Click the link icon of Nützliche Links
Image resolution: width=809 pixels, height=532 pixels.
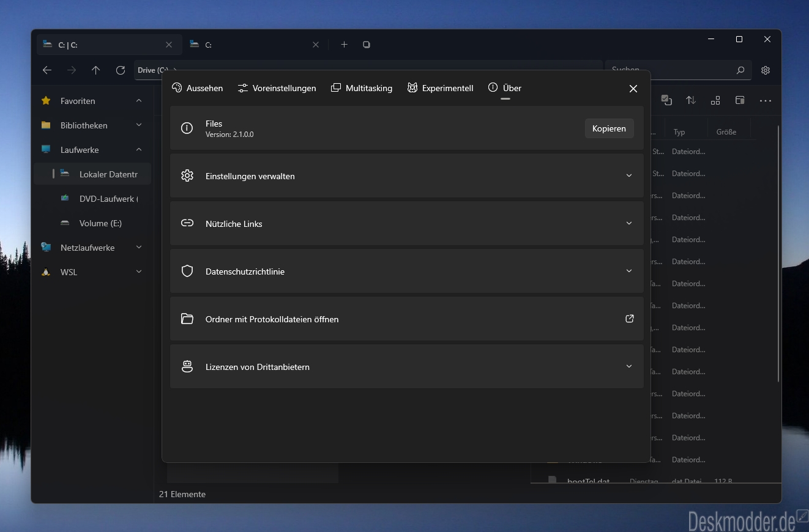coord(187,223)
